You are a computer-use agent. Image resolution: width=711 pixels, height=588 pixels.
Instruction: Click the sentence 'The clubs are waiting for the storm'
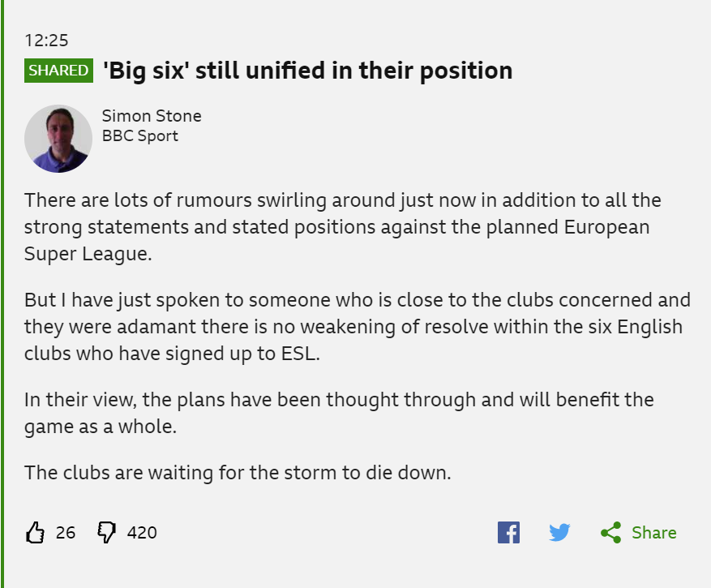[238, 473]
